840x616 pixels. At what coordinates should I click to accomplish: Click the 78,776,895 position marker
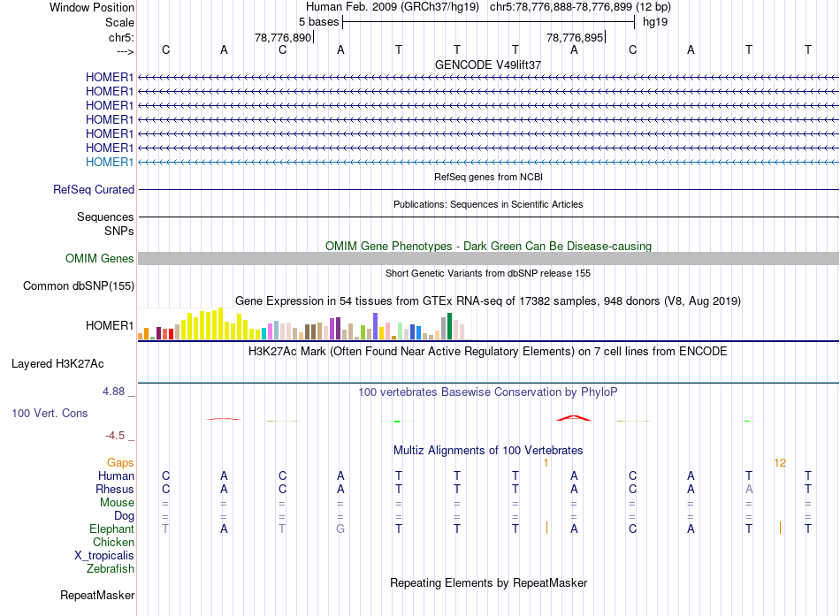click(575, 37)
